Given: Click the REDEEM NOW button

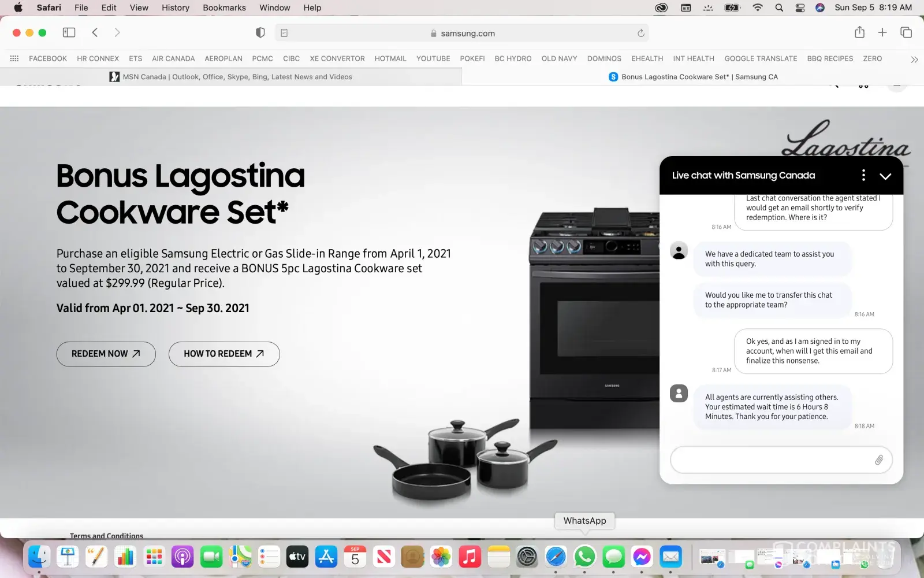Looking at the screenshot, I should click(106, 354).
